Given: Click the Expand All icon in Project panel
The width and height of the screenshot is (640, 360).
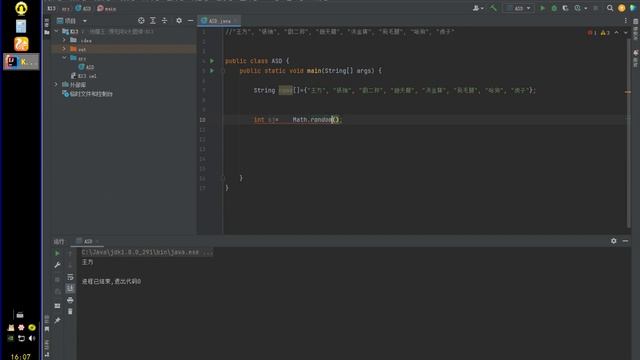Looking at the screenshot, I should (153, 20).
